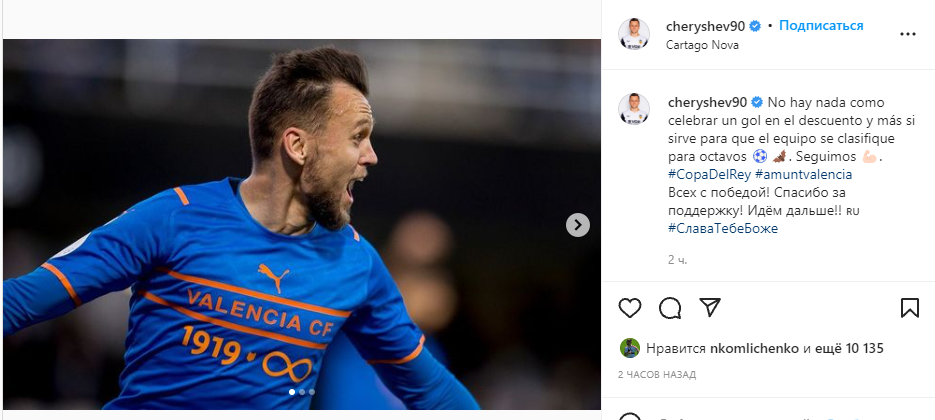Open the #CopaDelRey hashtag
This screenshot has width=935, height=420.
click(703, 174)
